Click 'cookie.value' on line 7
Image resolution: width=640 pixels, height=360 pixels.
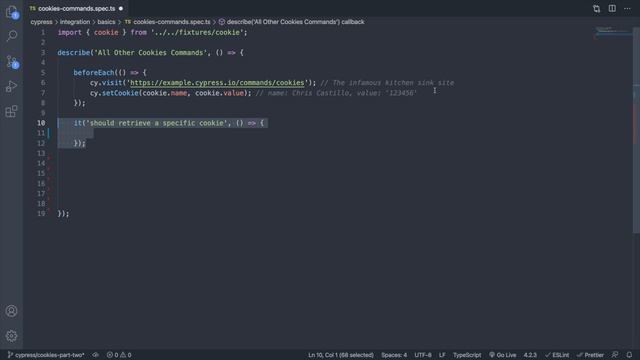click(219, 93)
